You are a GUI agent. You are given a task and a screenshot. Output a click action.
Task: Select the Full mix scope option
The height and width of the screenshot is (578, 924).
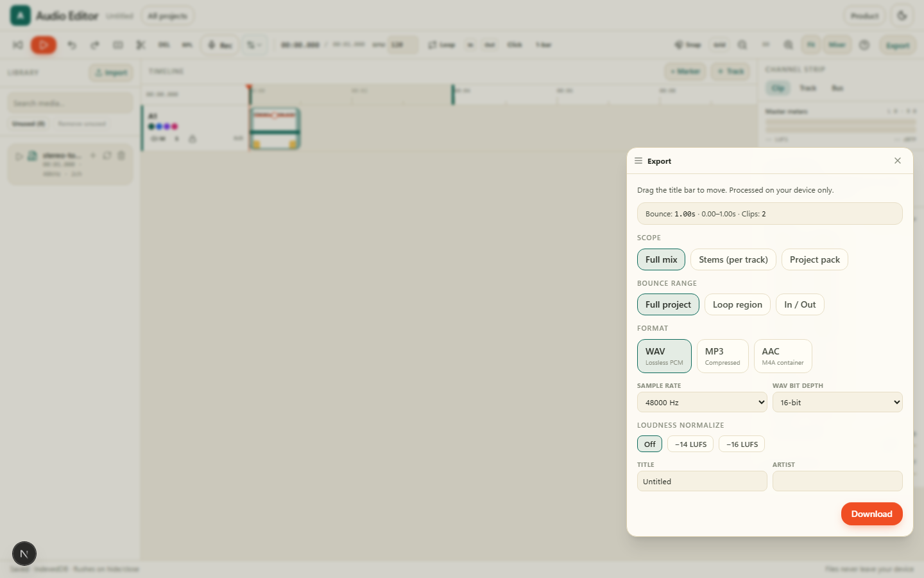coord(661,259)
